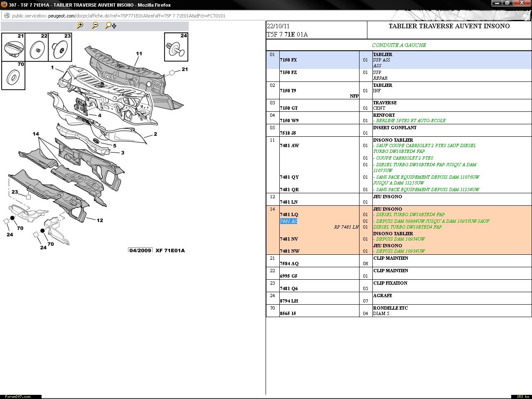Image resolution: width=532 pixels, height=399 pixels.
Task: Select part number 7150 FX
Action: [x=288, y=60]
